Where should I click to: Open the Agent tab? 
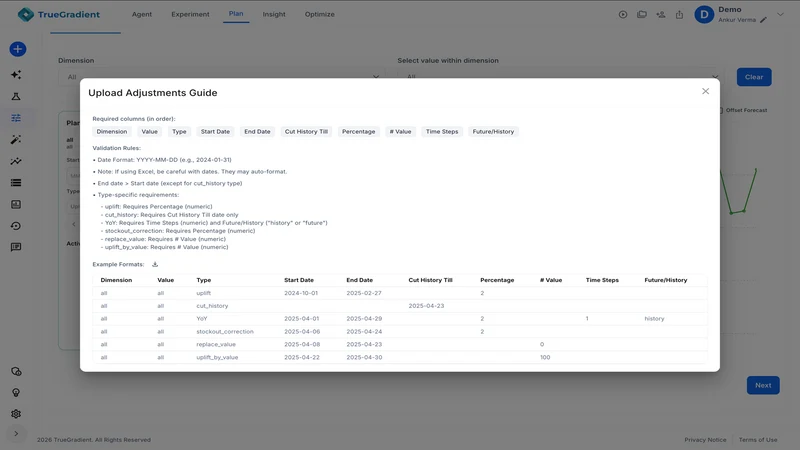tap(142, 14)
